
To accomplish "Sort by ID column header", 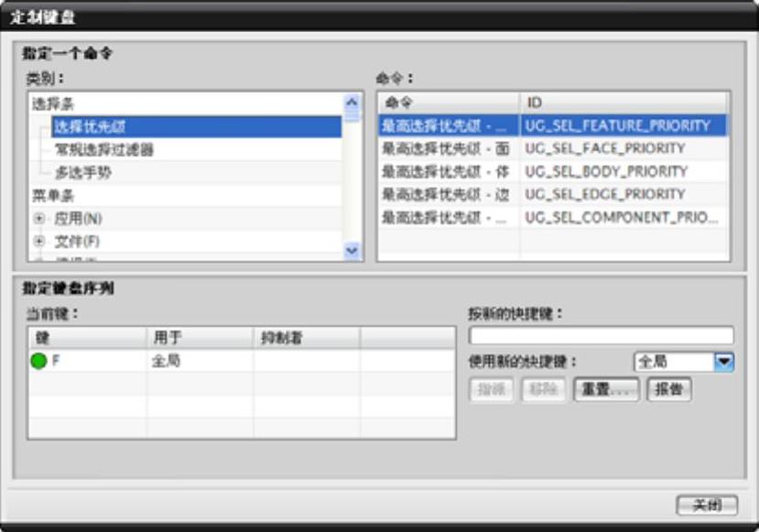I will coord(623,103).
